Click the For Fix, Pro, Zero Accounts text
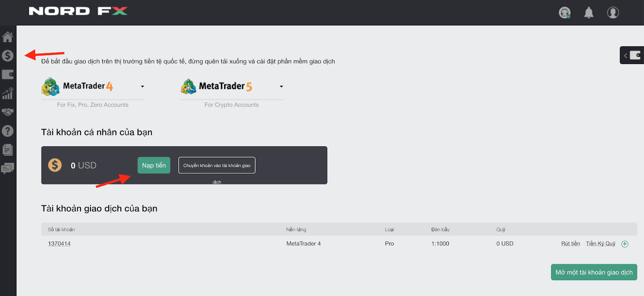 coord(93,105)
